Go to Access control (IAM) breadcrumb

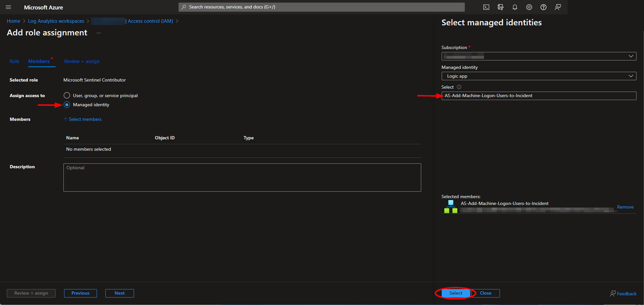(150, 21)
